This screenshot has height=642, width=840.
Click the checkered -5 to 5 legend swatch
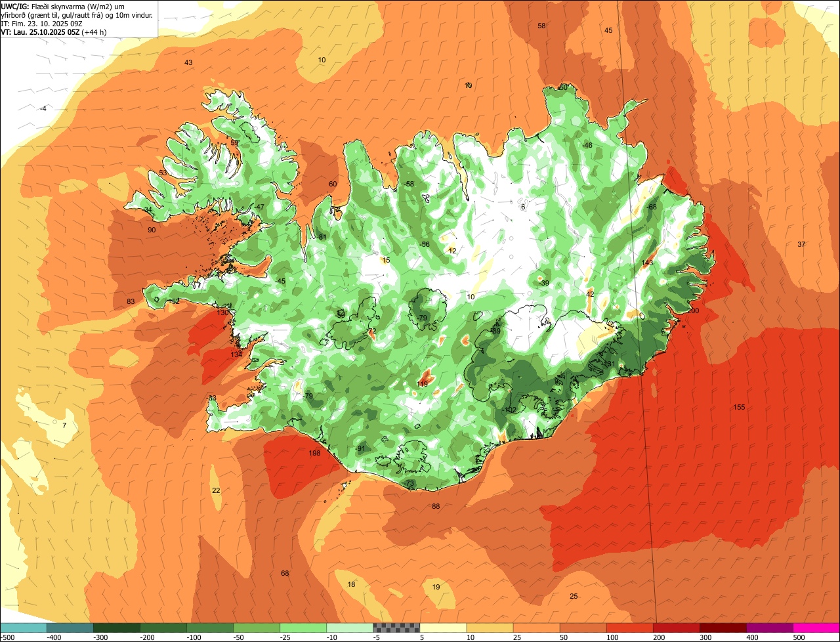tap(396, 628)
